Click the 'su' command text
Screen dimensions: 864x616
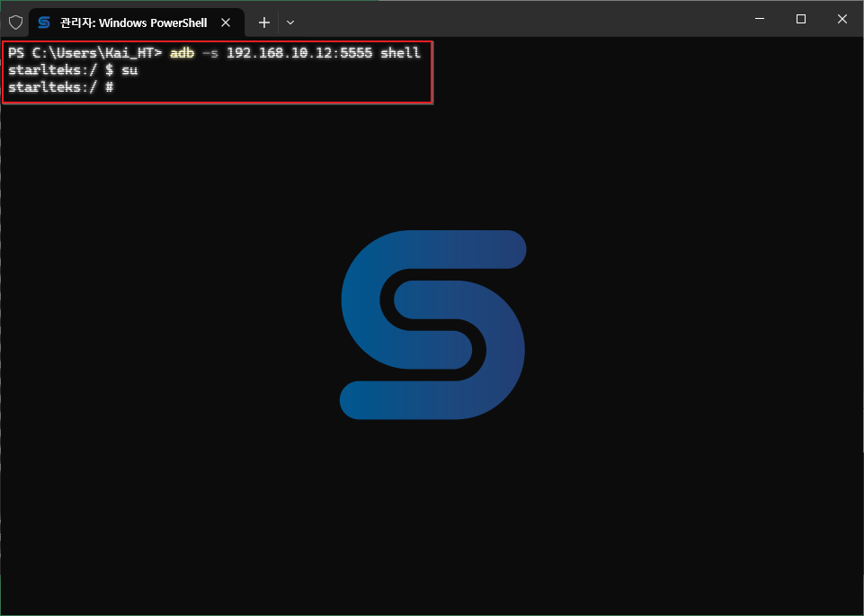pos(129,70)
